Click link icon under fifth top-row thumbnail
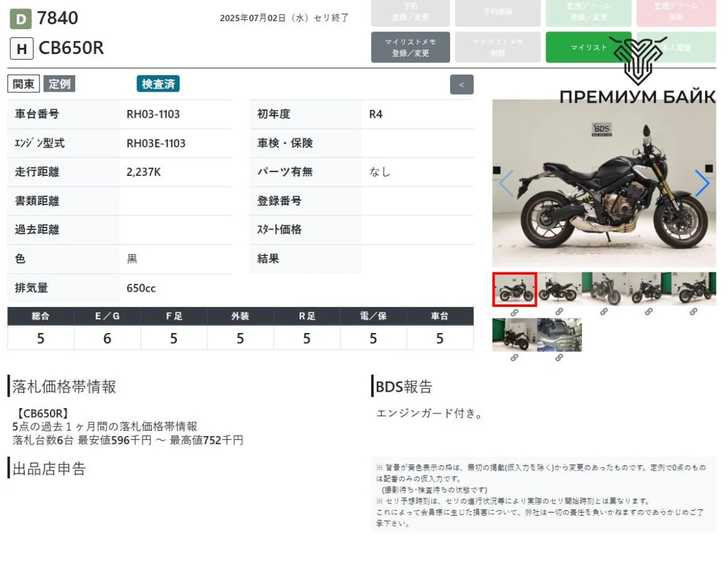Screen dimensions: 728x561 pyautogui.click(x=693, y=312)
